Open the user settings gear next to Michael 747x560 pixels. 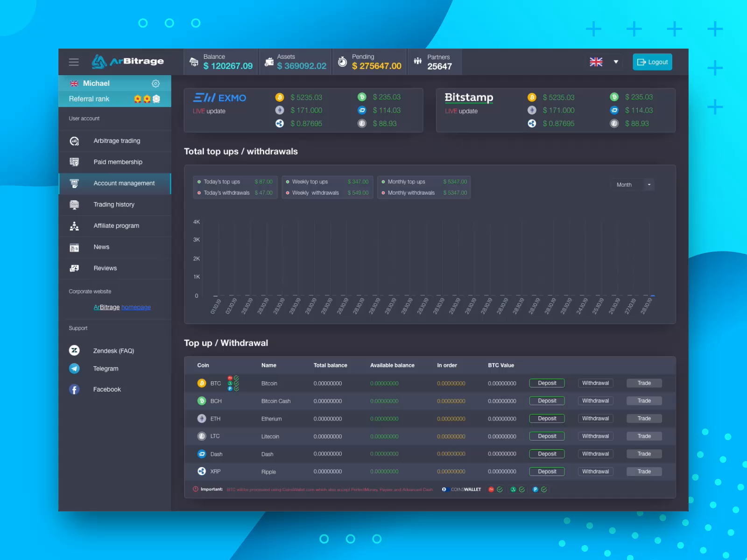pyautogui.click(x=155, y=83)
